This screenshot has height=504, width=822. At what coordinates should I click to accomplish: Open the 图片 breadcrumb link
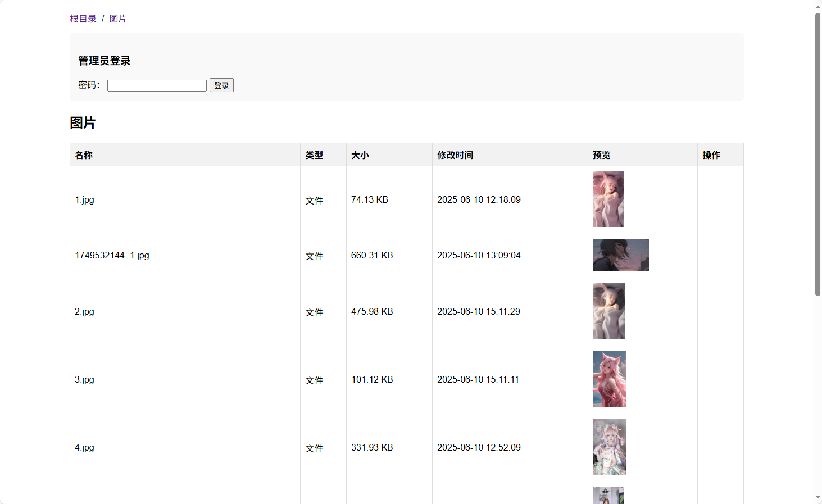coord(118,19)
